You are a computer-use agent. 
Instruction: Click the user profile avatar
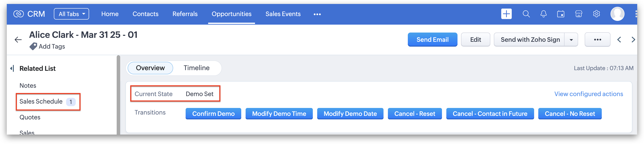click(x=617, y=14)
